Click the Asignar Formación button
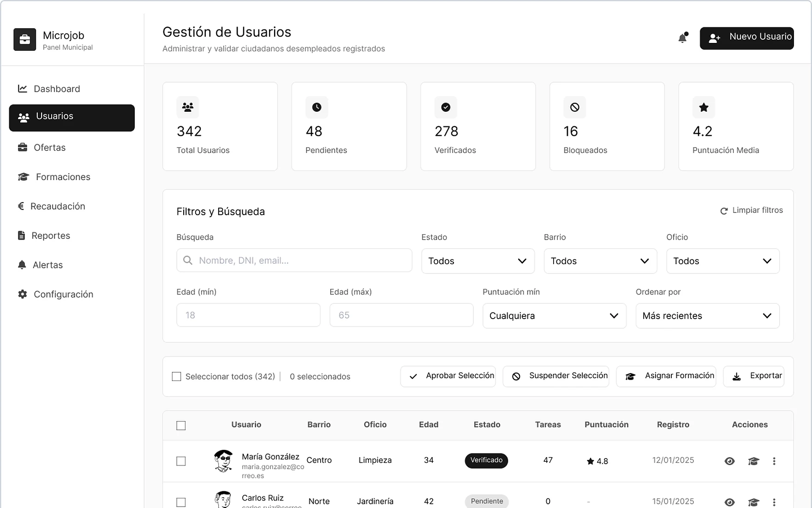Screen dimensions: 812x508 (x=666, y=376)
